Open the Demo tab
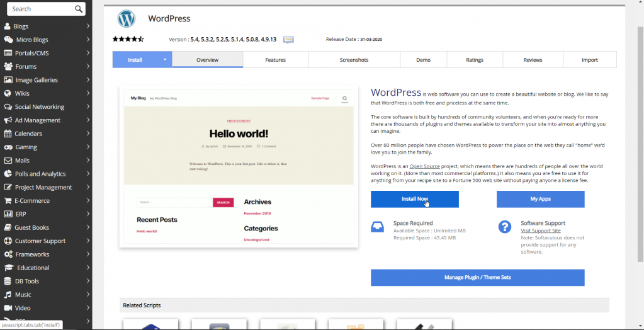The height and width of the screenshot is (330, 644). tap(424, 60)
